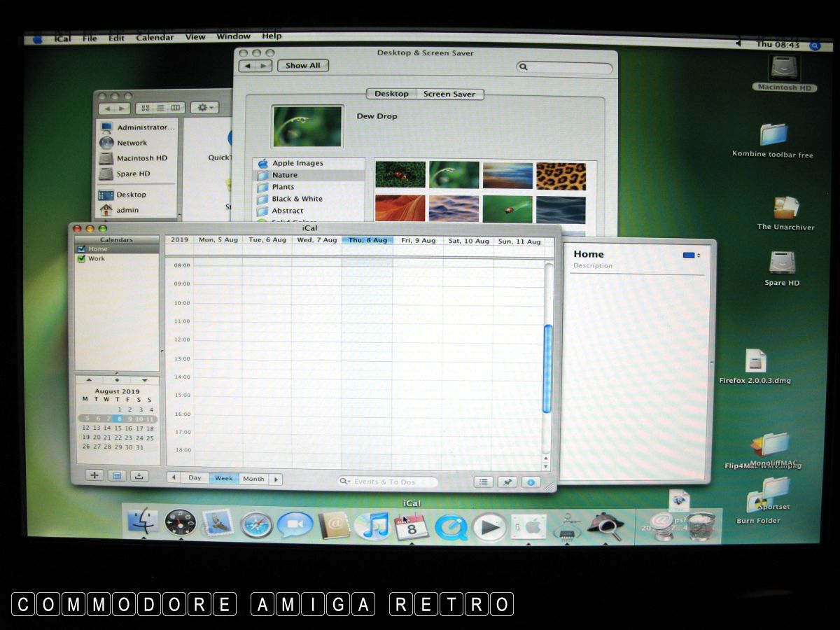
Task: Switch iCal to Month view
Action: (253, 479)
